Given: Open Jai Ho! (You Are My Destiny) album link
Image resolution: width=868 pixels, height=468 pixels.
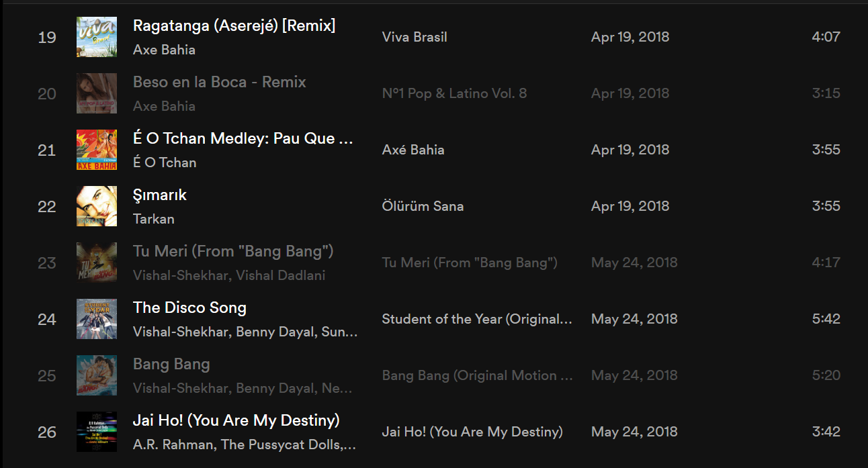Looking at the screenshot, I should (x=472, y=432).
